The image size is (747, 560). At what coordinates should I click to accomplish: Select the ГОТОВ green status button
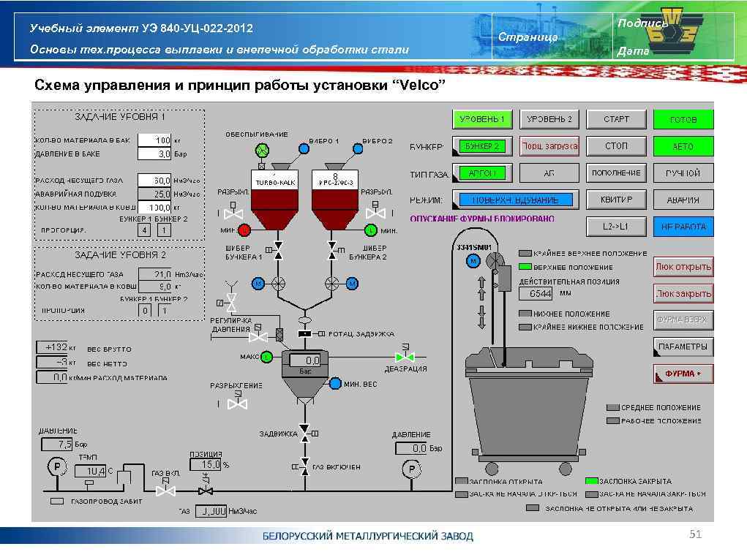(683, 119)
